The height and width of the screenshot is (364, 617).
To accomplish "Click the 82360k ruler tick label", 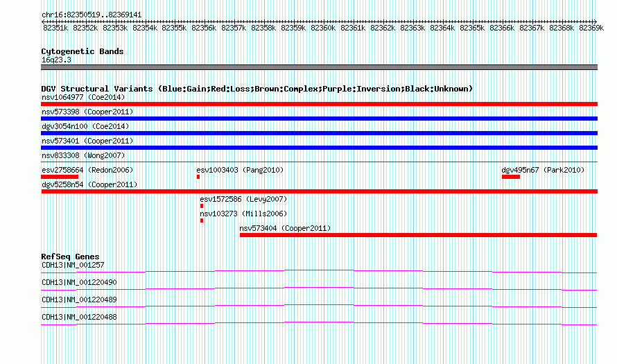I will click(323, 28).
